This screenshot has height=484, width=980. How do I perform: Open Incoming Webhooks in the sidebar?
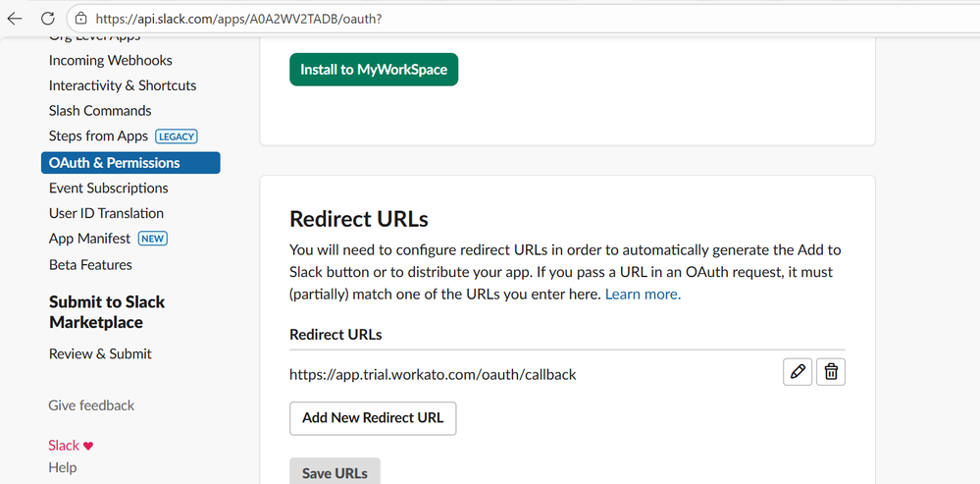(110, 60)
